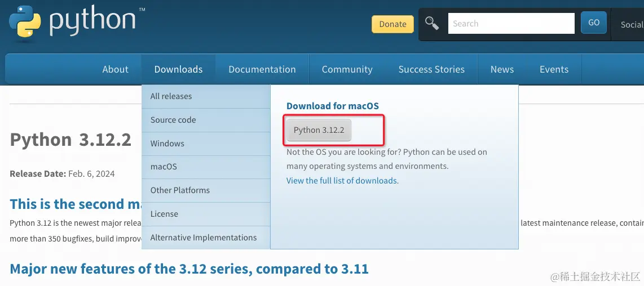644x286 pixels.
Task: Open the Downloads menu
Action: click(178, 69)
